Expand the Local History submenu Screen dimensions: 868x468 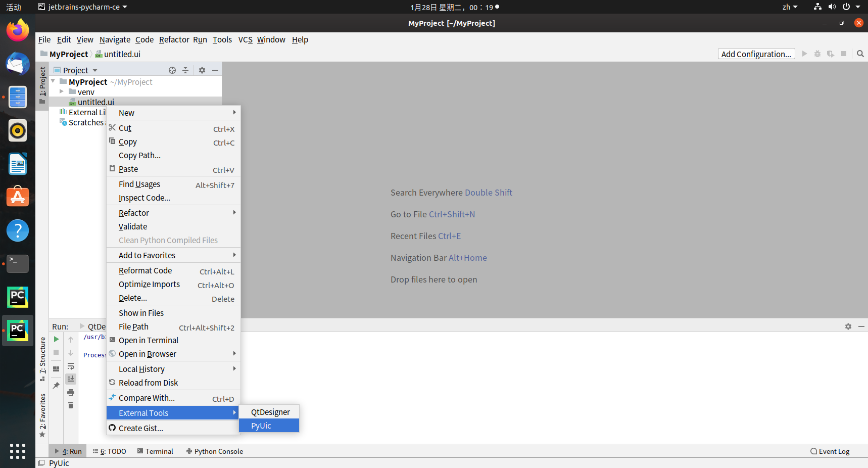(173, 369)
